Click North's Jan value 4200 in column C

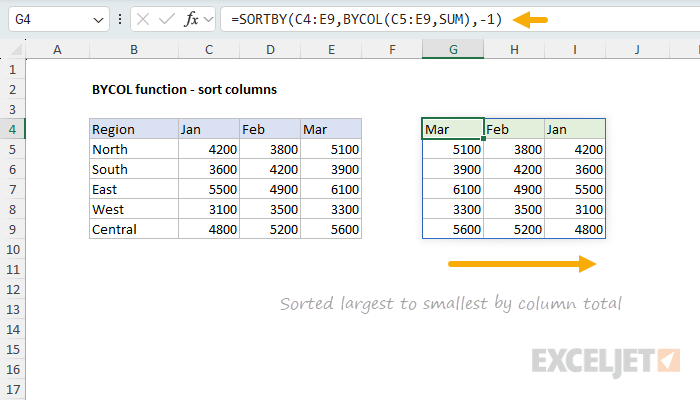(209, 149)
